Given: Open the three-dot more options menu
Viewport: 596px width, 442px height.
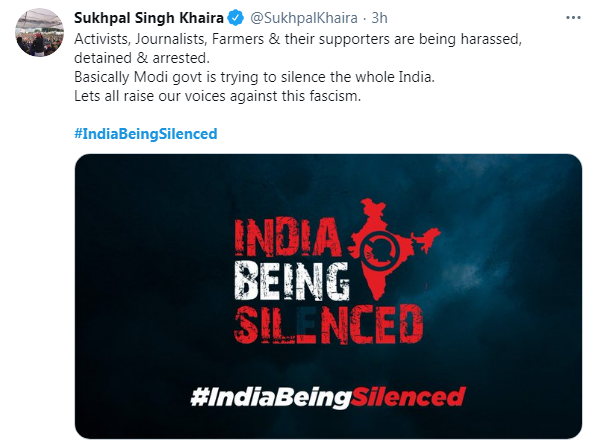Looking at the screenshot, I should coord(573,17).
